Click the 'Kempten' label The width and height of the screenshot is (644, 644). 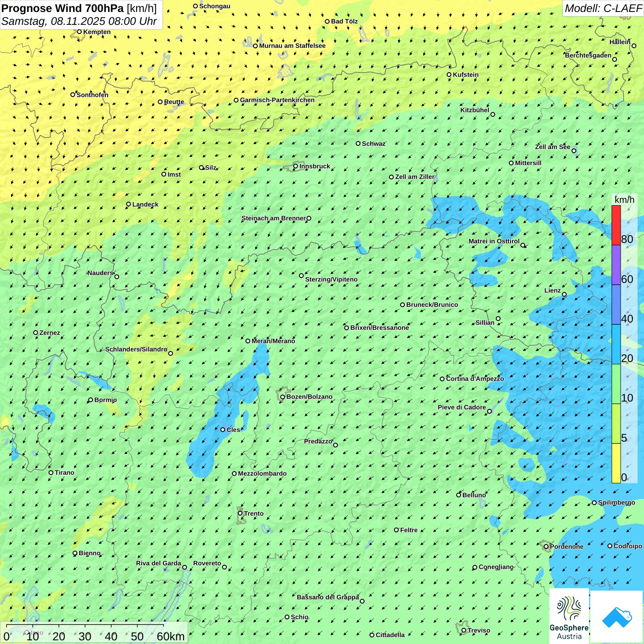(x=97, y=32)
